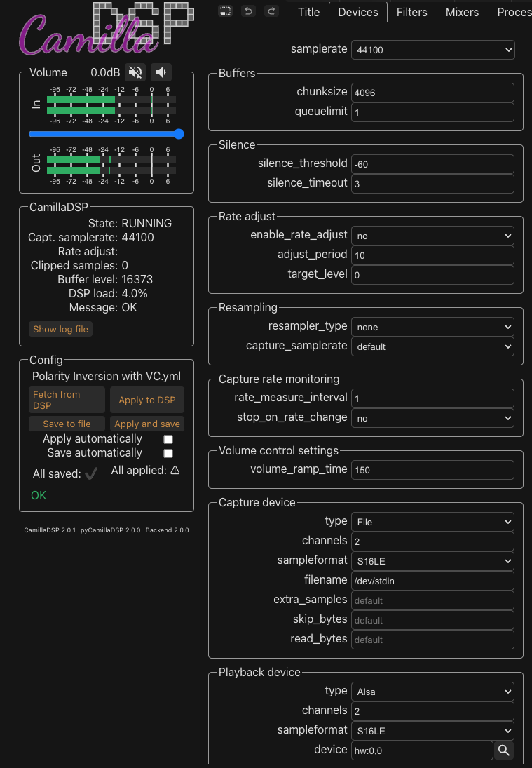The width and height of the screenshot is (532, 768).
Task: Click Save to file button
Action: 67,424
